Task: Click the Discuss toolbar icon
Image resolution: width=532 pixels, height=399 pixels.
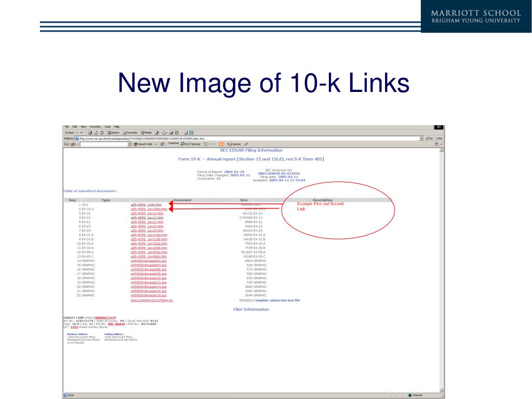Action: coord(186,132)
